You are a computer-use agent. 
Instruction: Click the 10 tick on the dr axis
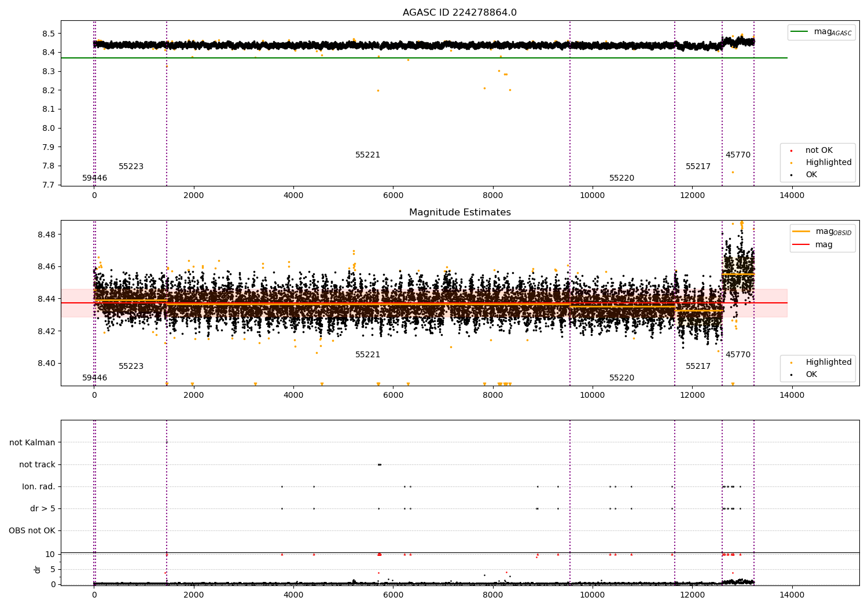tap(50, 554)
